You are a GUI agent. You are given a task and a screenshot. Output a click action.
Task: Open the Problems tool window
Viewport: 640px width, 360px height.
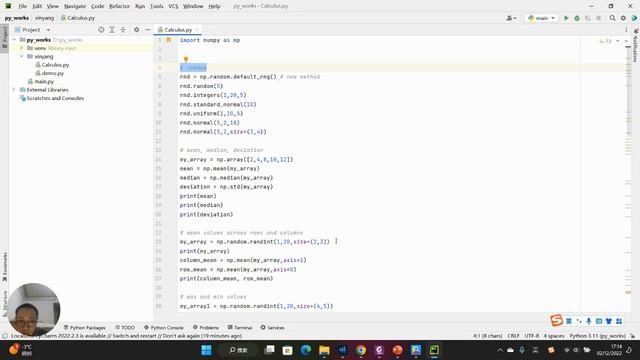click(x=206, y=327)
